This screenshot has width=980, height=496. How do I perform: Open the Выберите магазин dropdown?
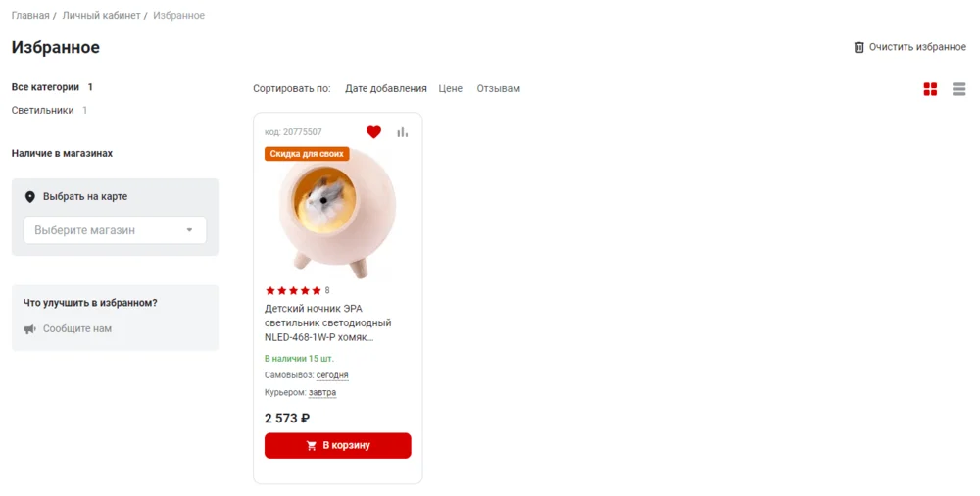(x=115, y=230)
